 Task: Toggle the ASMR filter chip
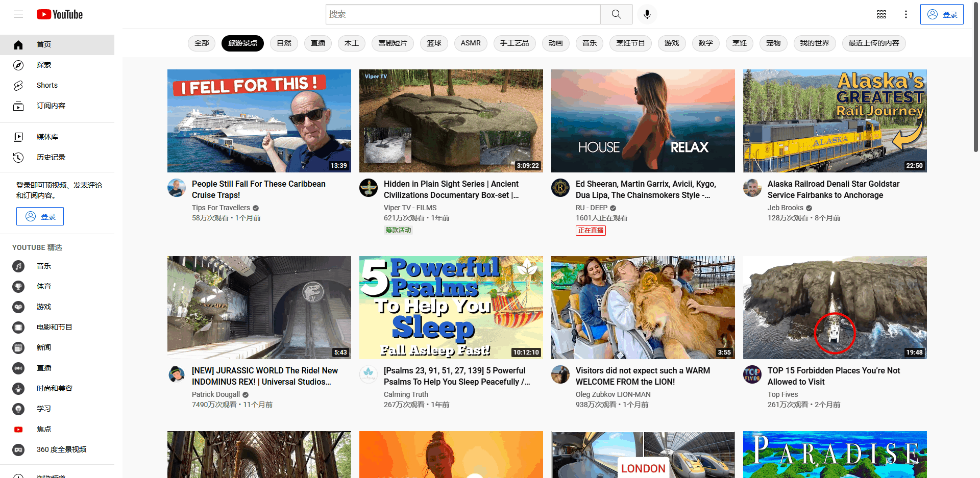(x=470, y=43)
